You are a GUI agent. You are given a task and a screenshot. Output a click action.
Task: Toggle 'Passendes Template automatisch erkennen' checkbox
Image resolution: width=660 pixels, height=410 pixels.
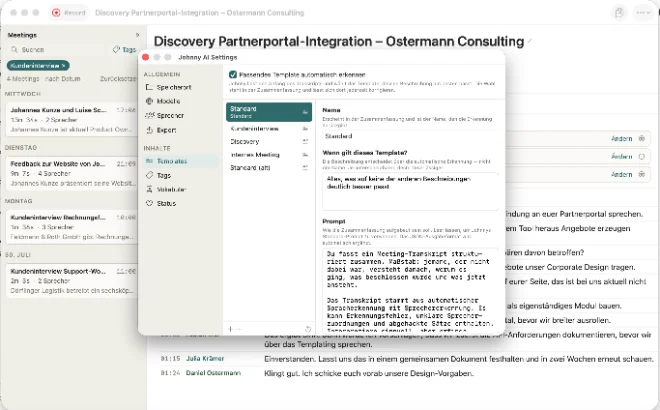tap(233, 75)
